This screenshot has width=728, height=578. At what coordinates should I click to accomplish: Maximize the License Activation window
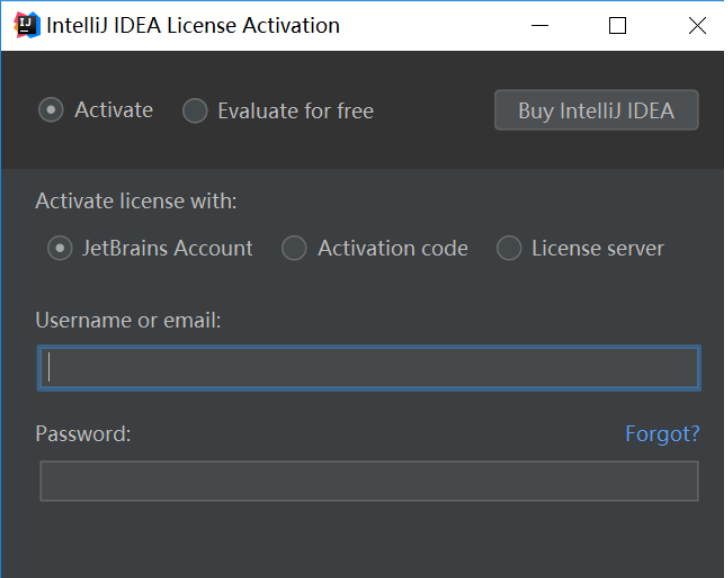(x=618, y=26)
